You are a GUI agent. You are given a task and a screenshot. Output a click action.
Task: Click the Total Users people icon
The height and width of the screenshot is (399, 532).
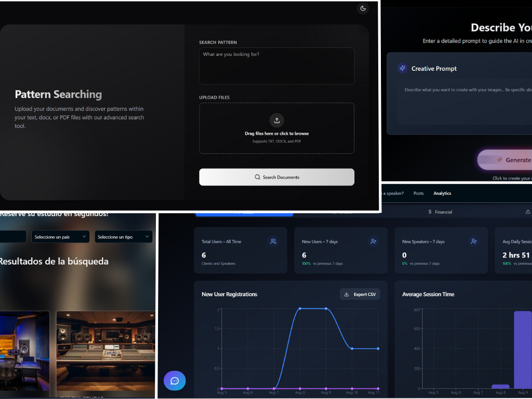click(x=273, y=241)
